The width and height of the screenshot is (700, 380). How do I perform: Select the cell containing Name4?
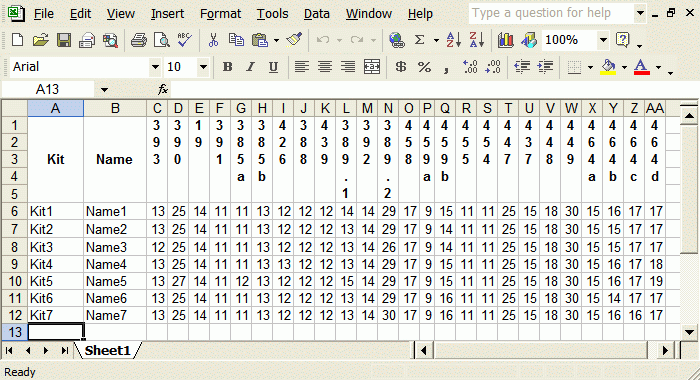(115, 264)
